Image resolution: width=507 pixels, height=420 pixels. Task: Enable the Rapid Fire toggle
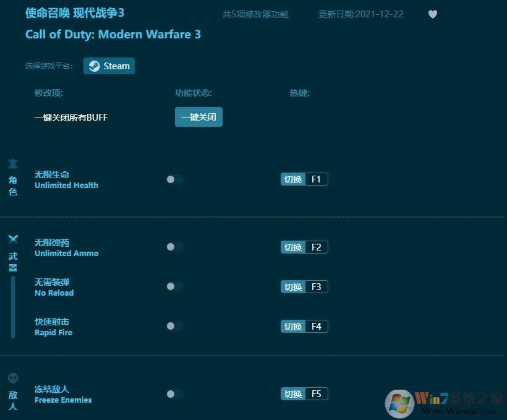(174, 326)
